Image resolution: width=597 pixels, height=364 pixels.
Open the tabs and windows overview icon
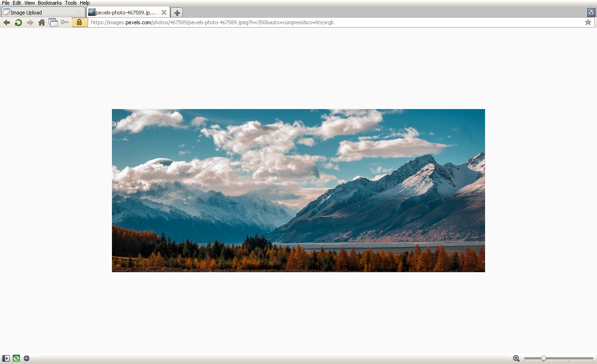point(53,22)
